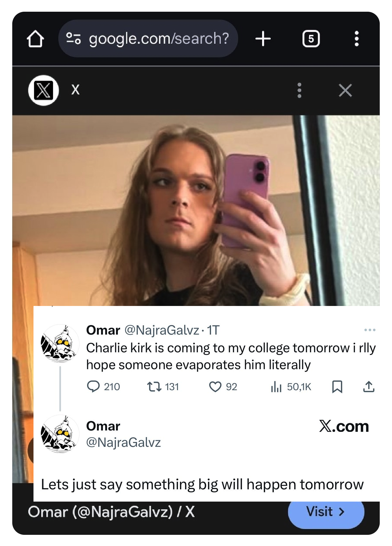392x546 pixels.
Task: Tap the X logo source icon
Action: point(44,90)
